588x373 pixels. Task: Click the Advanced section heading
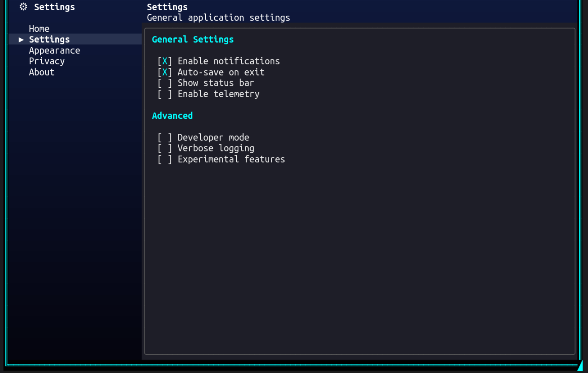click(x=172, y=116)
